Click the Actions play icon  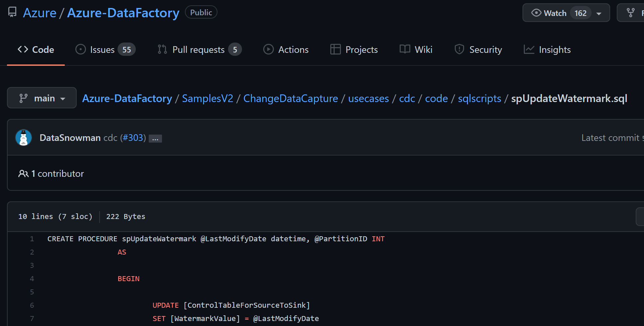coord(268,49)
